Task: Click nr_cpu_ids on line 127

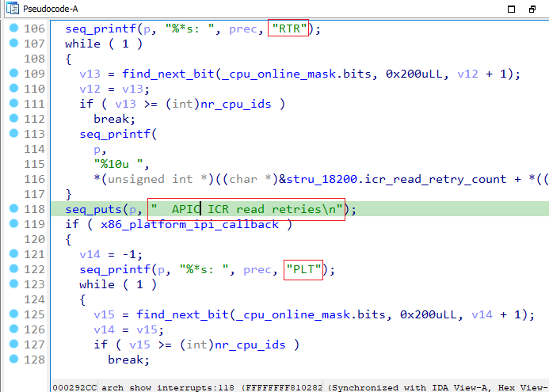Action: pyautogui.click(x=250, y=344)
